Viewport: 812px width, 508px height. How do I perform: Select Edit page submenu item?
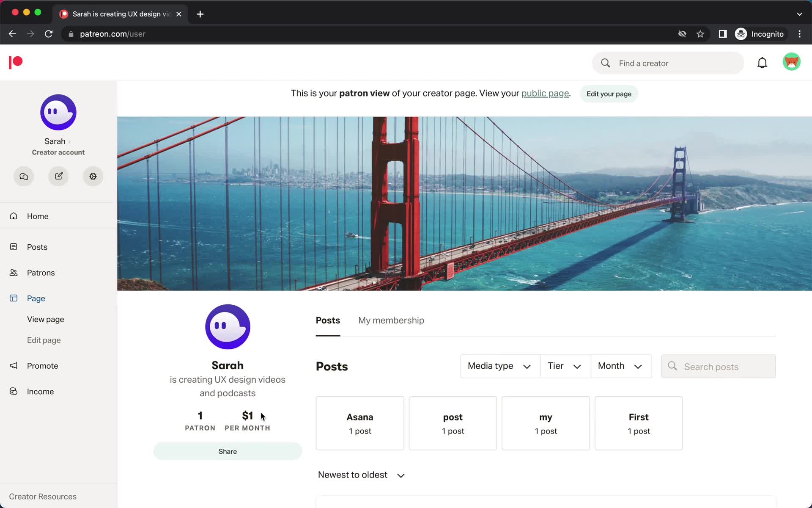coord(44,340)
